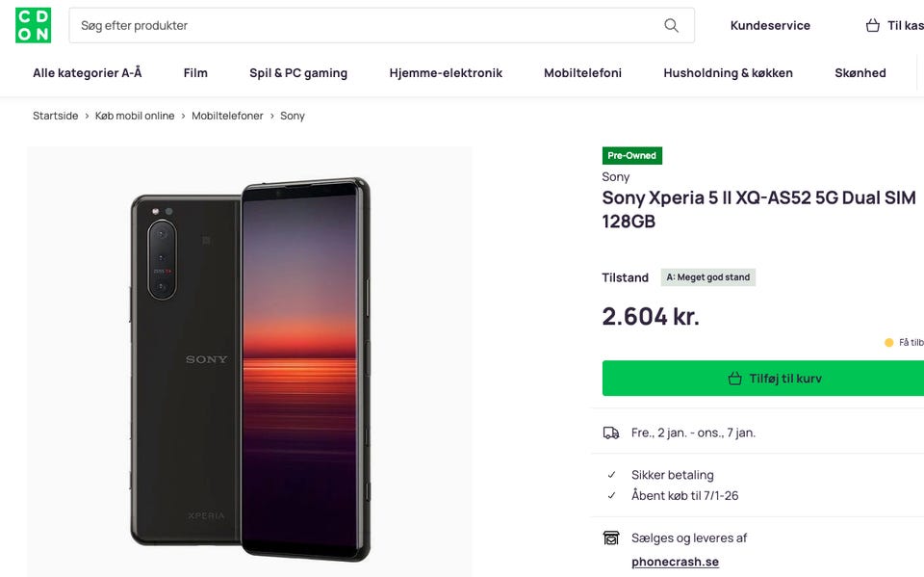
Task: Open Mobiltelefoner breadcrumb link
Action: pyautogui.click(x=227, y=116)
